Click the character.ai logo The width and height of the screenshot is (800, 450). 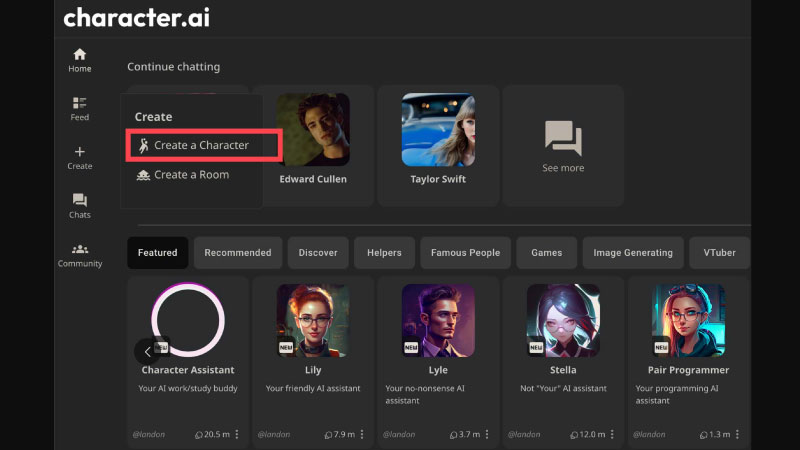pyautogui.click(x=136, y=18)
